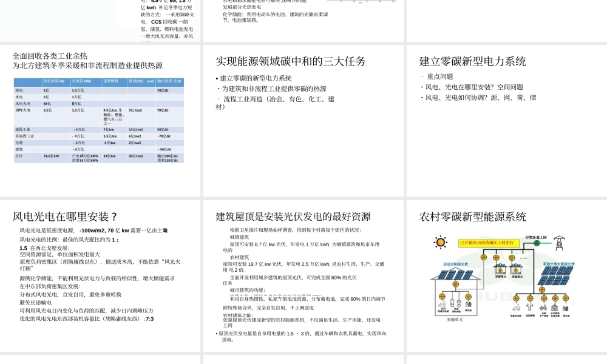Click the 水电 row label in the table
This screenshot has height=364, width=607.
click(19, 97)
